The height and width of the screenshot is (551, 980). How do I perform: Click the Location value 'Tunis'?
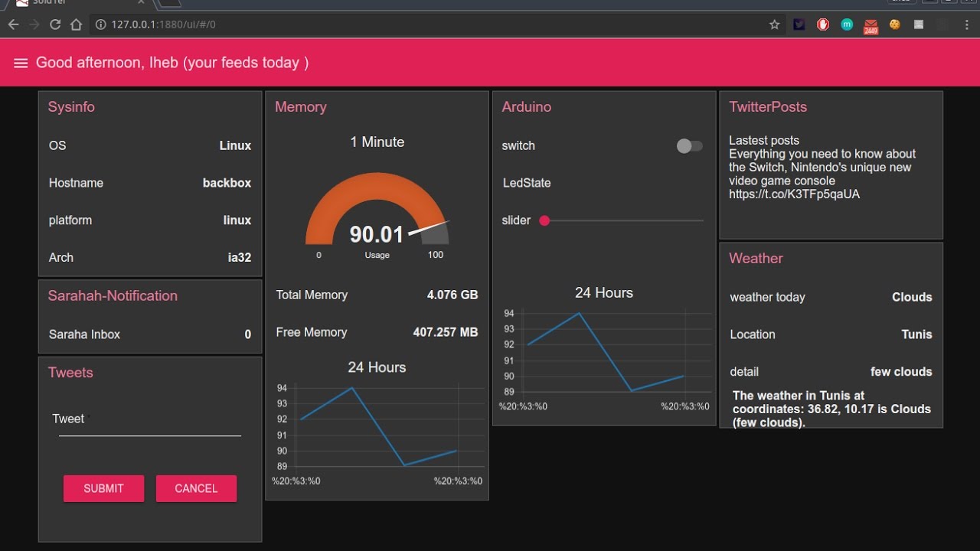[916, 334]
